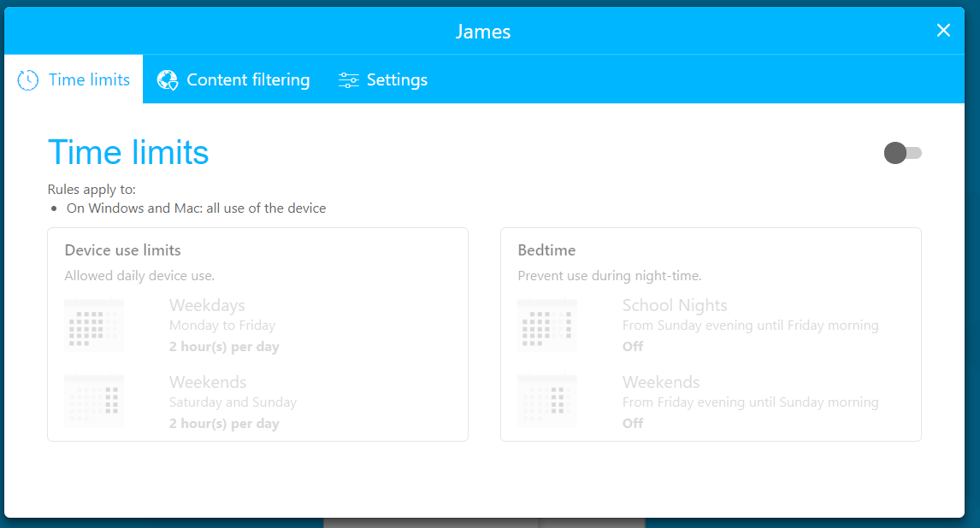This screenshot has height=528, width=980.
Task: Select the Saturday and Sunday device limit
Action: (233, 402)
